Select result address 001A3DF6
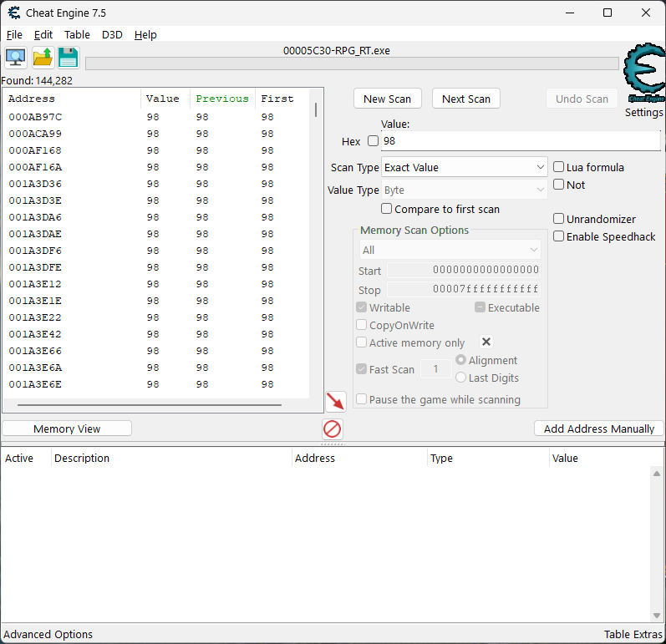This screenshot has width=666, height=644. click(35, 251)
